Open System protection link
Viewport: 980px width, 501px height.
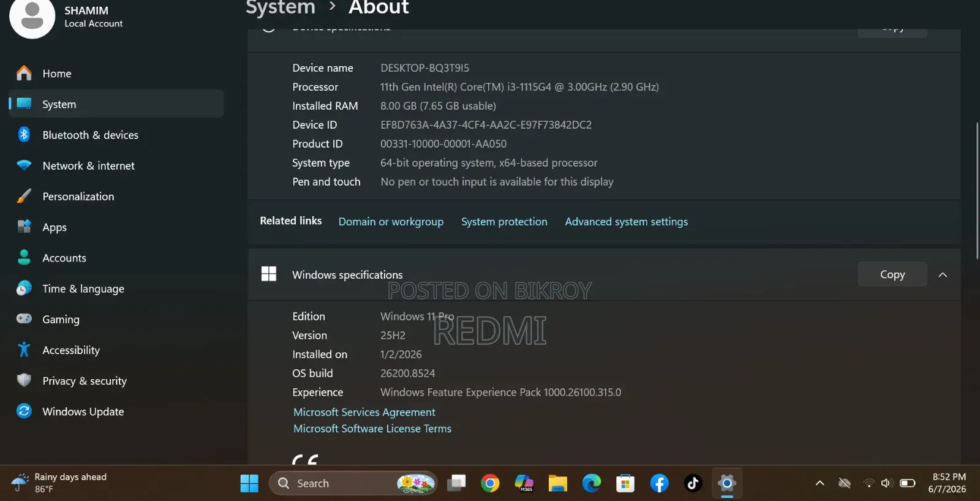pos(504,222)
